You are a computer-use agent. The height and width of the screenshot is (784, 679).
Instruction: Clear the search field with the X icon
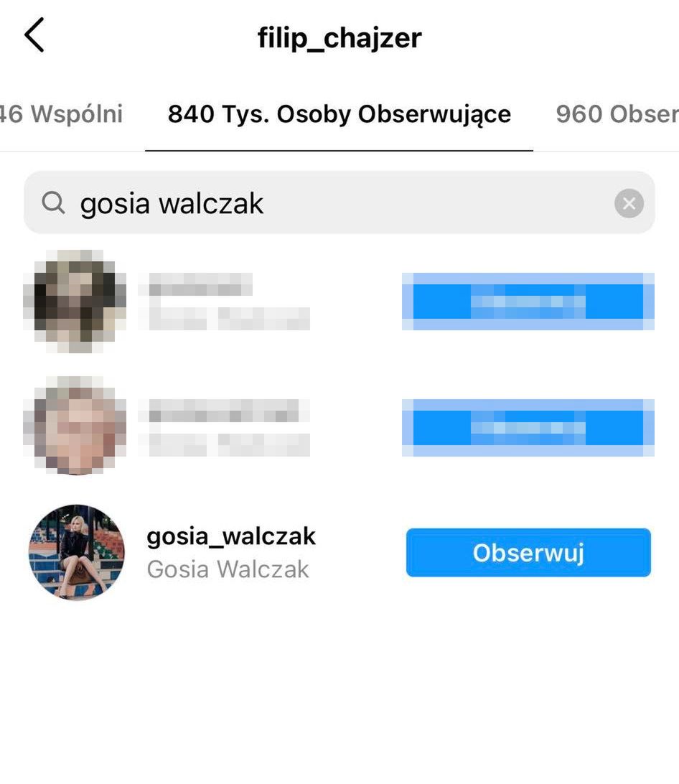tap(629, 203)
